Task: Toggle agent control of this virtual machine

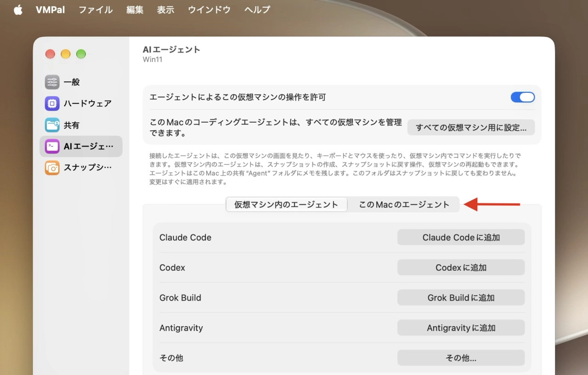Action: click(x=523, y=97)
